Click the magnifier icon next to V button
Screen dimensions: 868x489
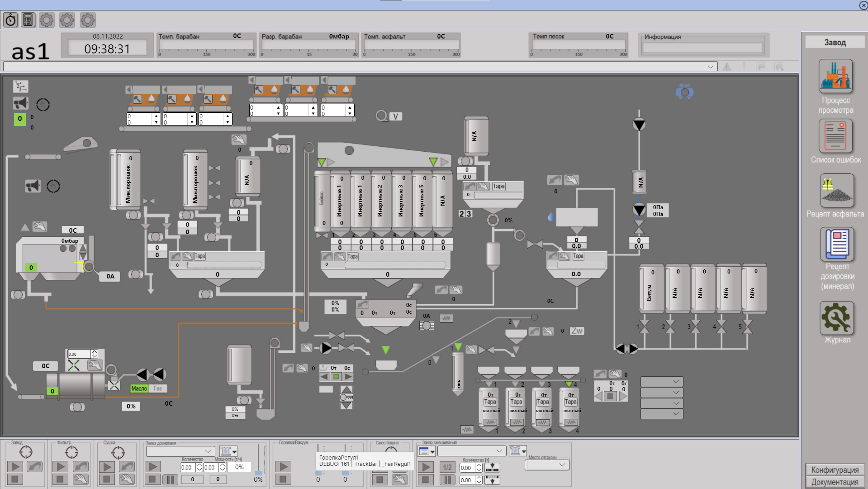coord(382,116)
